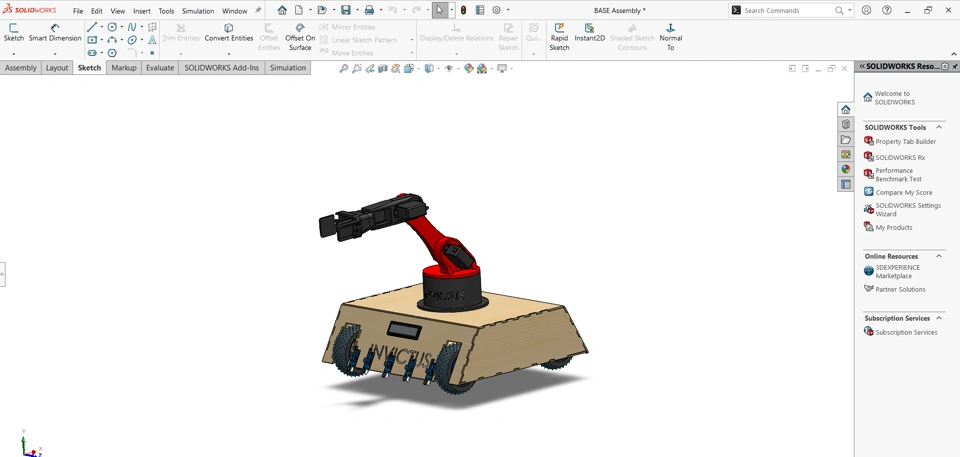Screen dimensions: 960x457
Task: Click Previous View icon
Action: pos(370,69)
